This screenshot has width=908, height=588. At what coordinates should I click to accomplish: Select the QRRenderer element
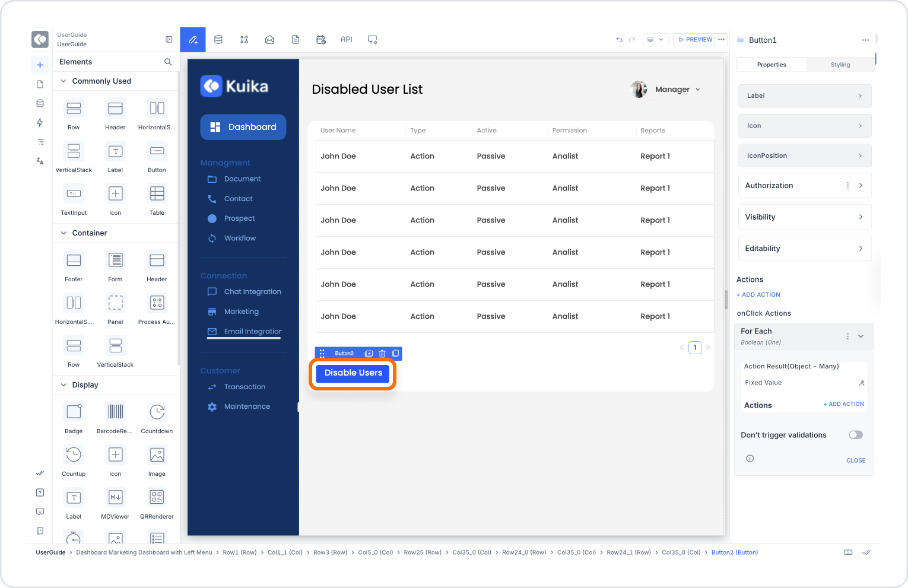tap(157, 504)
